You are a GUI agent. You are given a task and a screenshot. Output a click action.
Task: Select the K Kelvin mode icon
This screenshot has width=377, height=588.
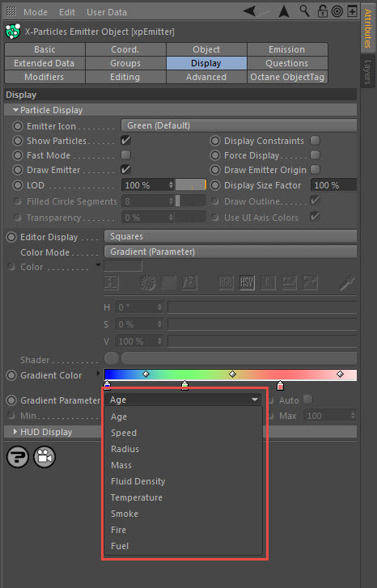tap(268, 282)
